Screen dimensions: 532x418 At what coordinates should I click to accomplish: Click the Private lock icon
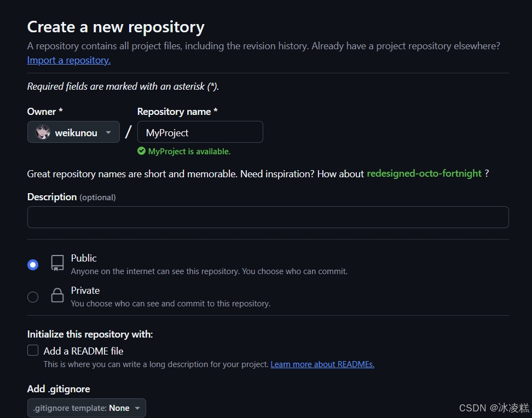tap(57, 295)
